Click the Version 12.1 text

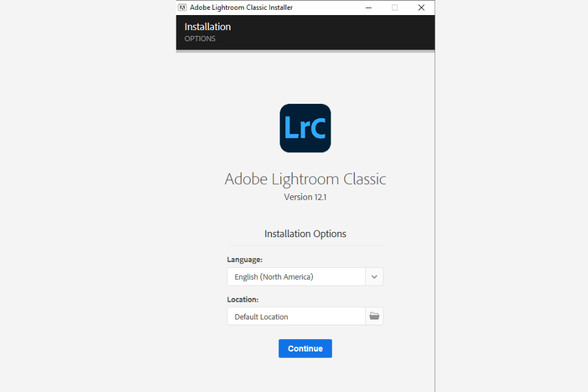(x=305, y=197)
